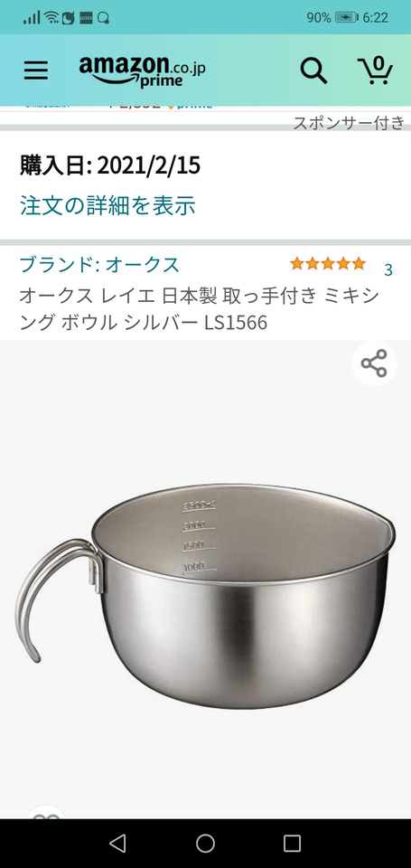411x868 pixels.
Task: Tap the five-star rating stars
Action: click(328, 263)
